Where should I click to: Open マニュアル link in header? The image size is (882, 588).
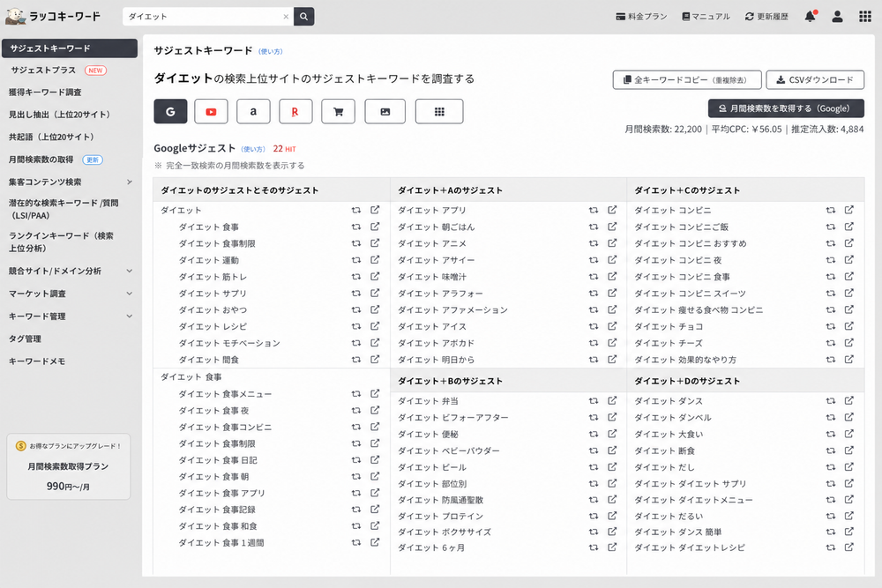(x=706, y=17)
